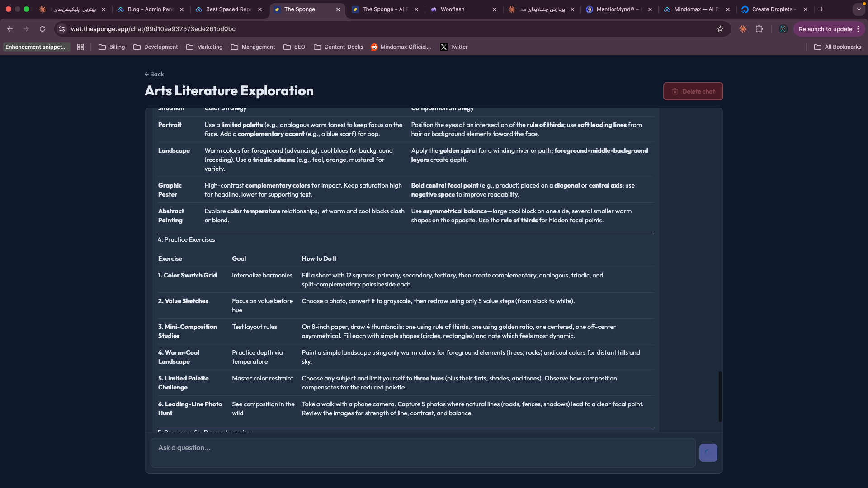The width and height of the screenshot is (868, 488).
Task: Open new browser tab with plus icon
Action: [822, 9]
